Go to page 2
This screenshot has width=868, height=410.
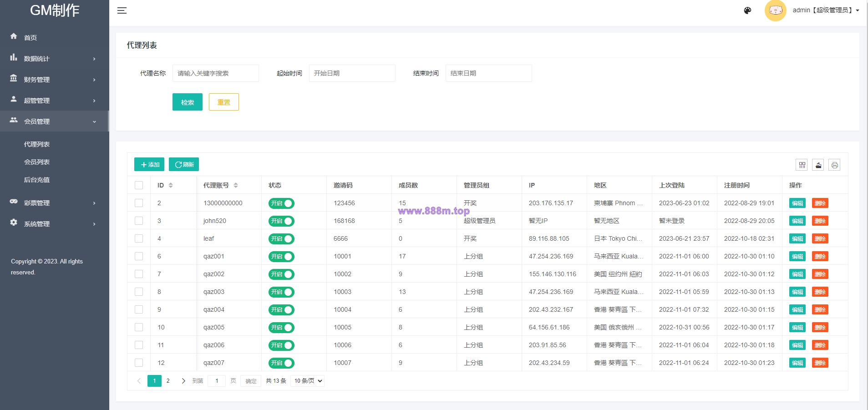click(168, 381)
